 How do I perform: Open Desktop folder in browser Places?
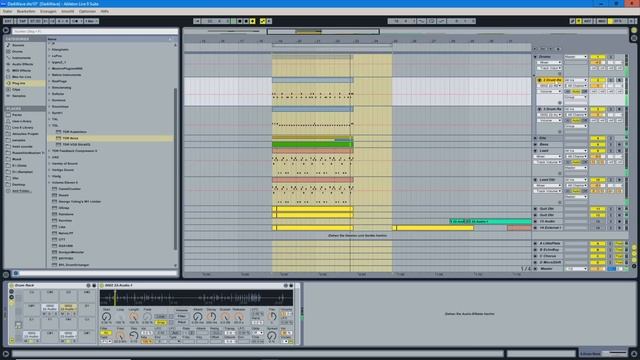19,184
